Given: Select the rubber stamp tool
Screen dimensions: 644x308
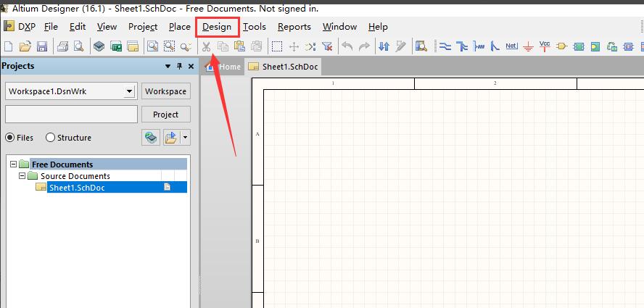Looking at the screenshot, I should 256,46.
